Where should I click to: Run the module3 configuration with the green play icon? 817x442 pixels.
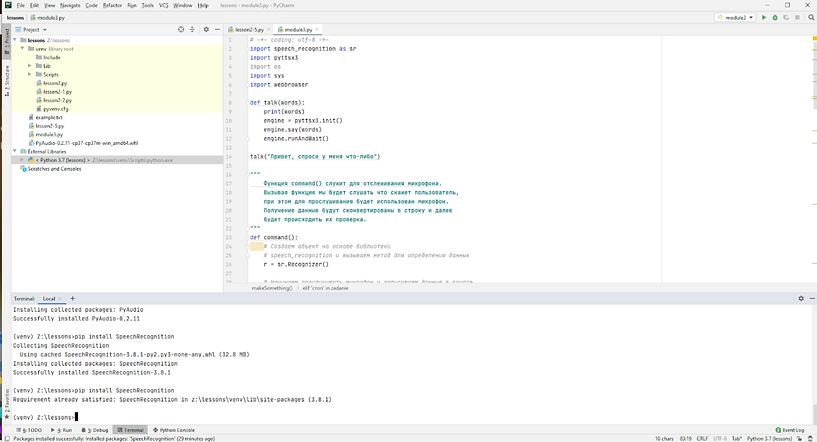764,17
